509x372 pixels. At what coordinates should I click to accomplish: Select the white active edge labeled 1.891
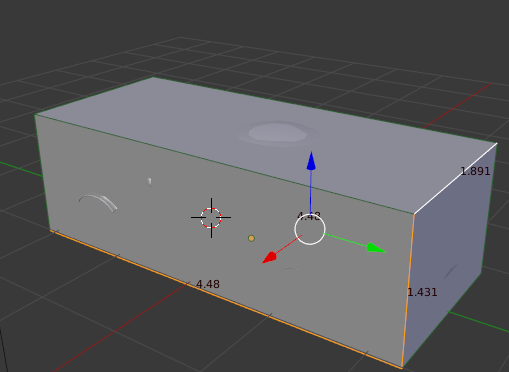pos(455,179)
